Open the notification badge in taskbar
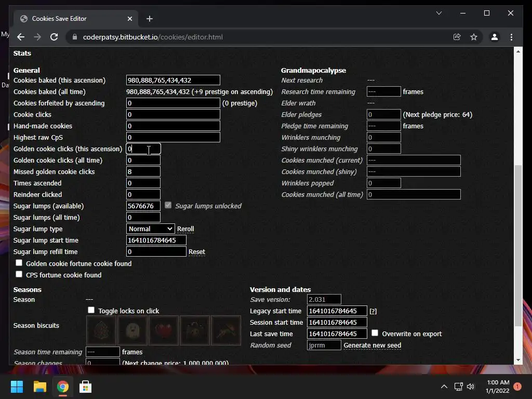Screen dimensions: 532x399 (517, 387)
